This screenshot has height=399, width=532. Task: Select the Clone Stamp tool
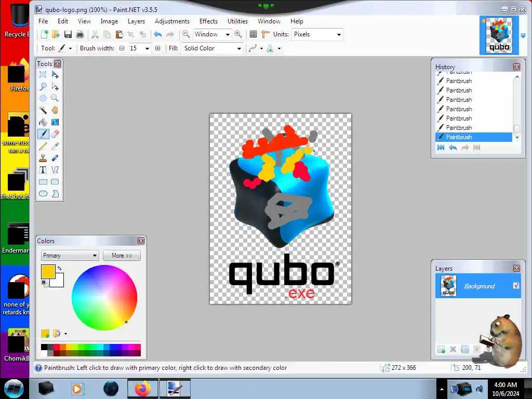pos(43,158)
